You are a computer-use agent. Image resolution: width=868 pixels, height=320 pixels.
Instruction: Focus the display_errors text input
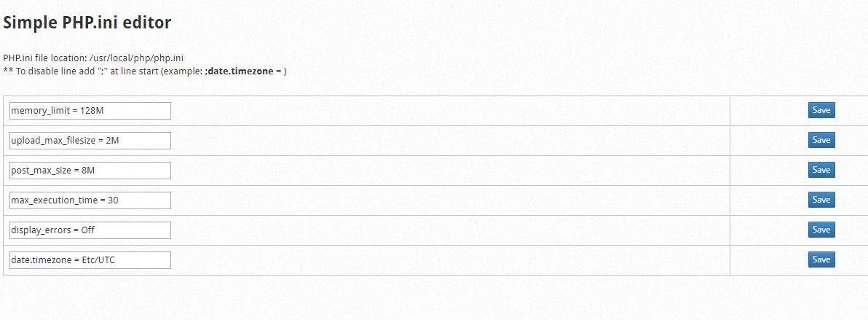90,230
